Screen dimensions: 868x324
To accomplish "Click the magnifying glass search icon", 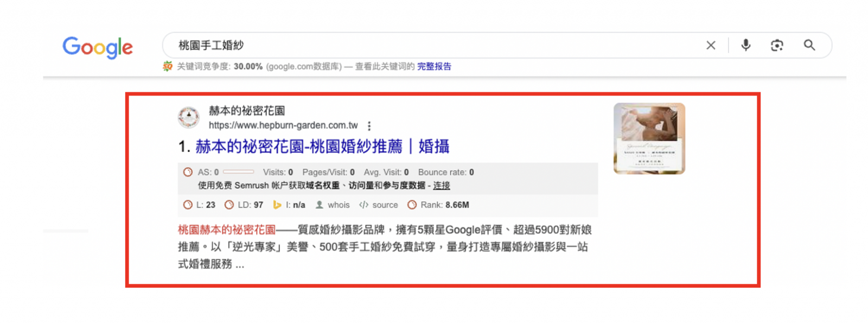I will [x=809, y=46].
